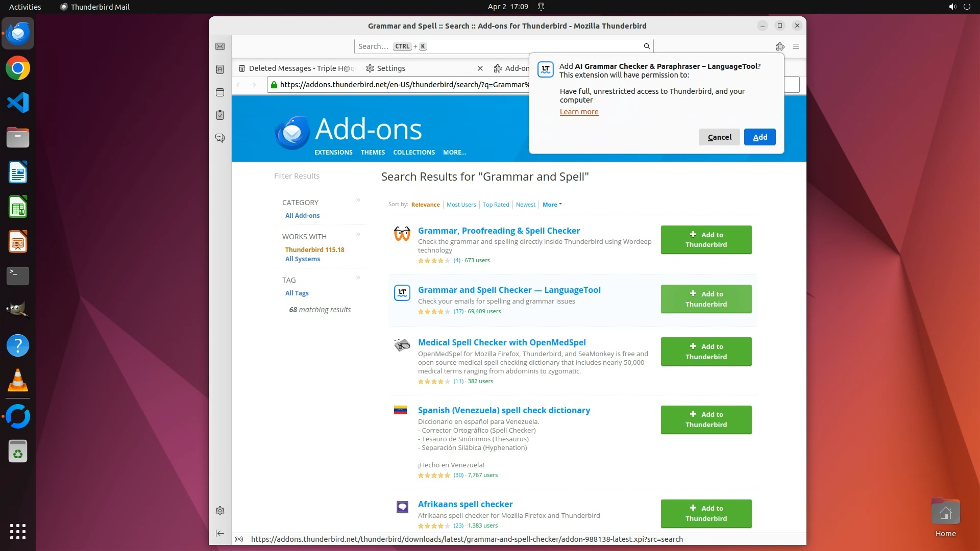Open the More sort options dropdown

[552, 205]
